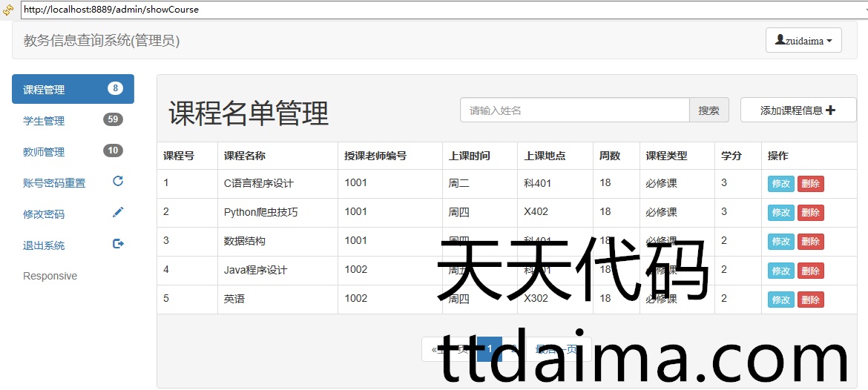This screenshot has width=868, height=390.
Task: Open the zuidaima user dropdown menu
Action: coord(803,41)
